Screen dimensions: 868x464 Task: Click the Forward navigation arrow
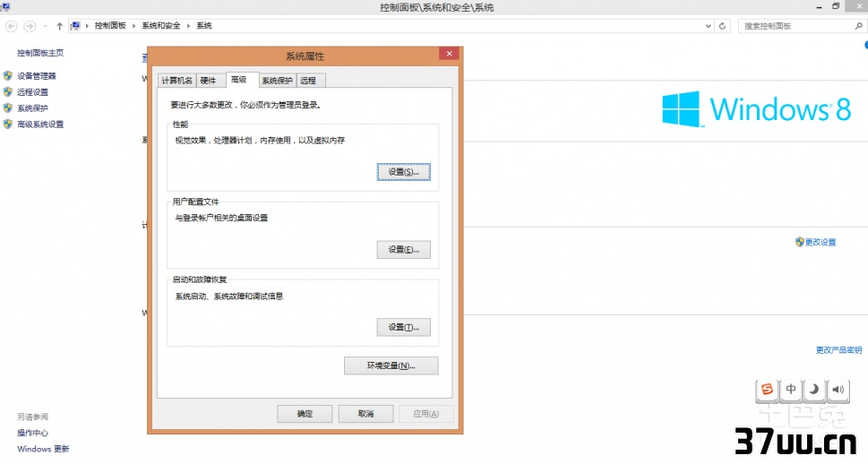[30, 26]
